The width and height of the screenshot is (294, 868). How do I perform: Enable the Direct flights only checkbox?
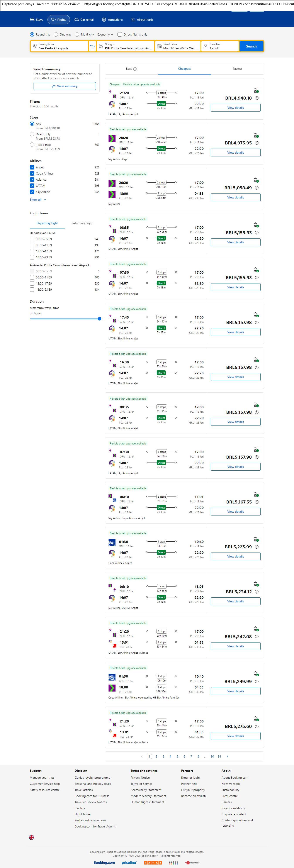pyautogui.click(x=120, y=34)
